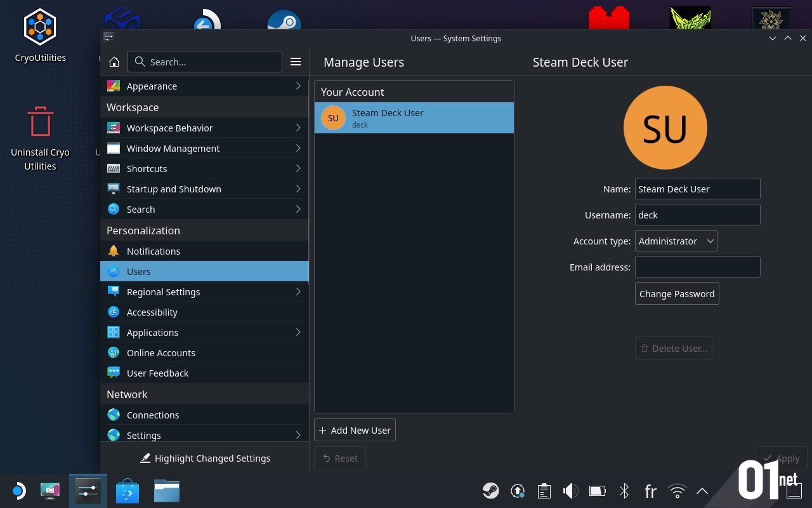Click the Window Management icon
This screenshot has height=508, width=812.
tap(114, 148)
